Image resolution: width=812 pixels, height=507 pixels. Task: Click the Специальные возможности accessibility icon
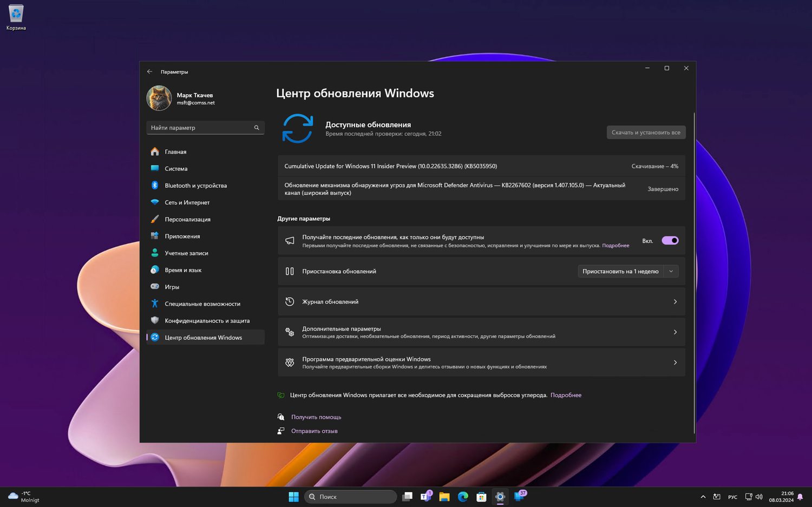coord(155,304)
